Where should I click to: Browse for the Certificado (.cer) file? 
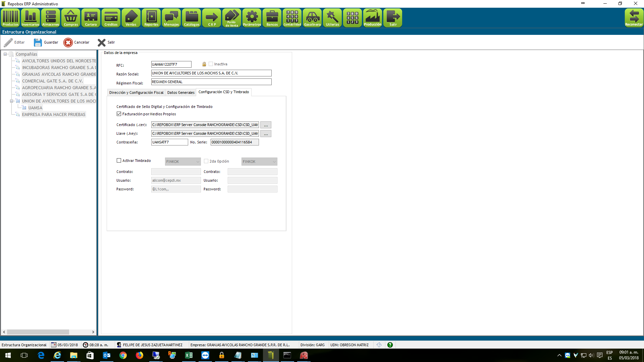pyautogui.click(x=266, y=125)
